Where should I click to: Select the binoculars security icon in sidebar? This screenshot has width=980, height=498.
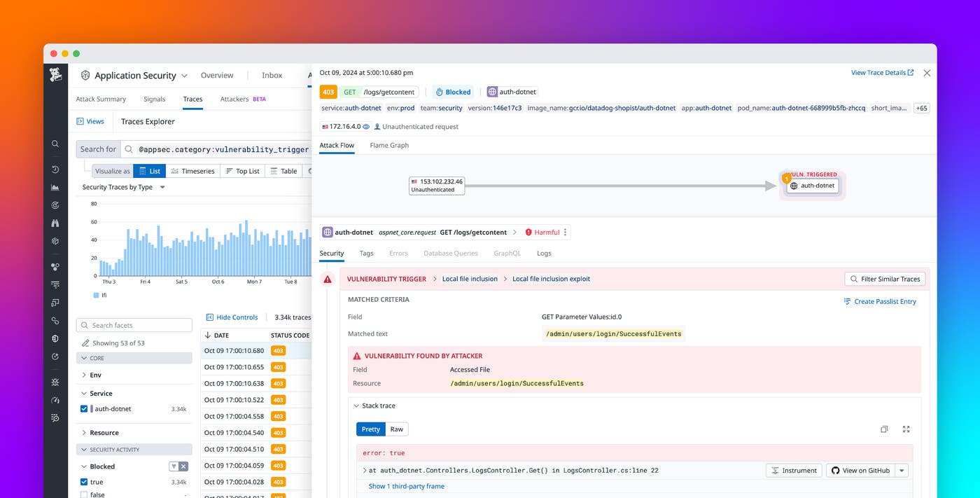coord(55,223)
